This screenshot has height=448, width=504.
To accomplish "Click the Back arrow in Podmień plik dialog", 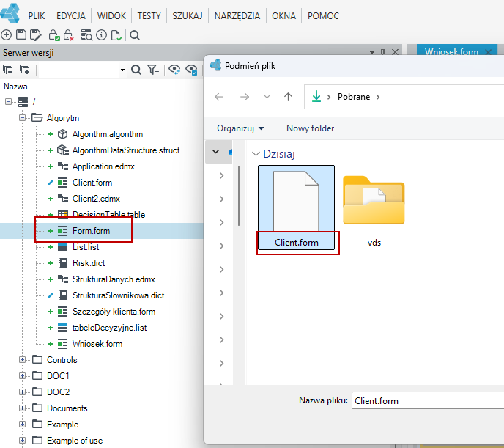I will point(219,97).
